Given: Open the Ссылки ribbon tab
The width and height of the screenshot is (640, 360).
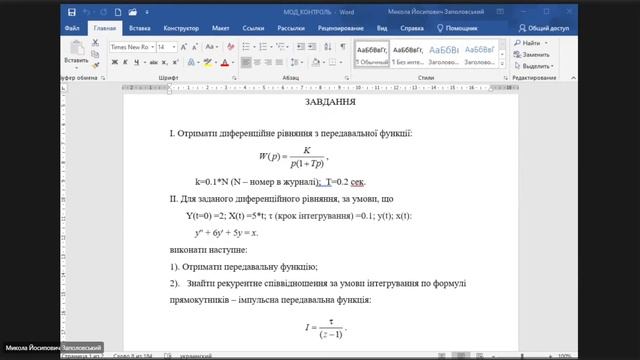Looking at the screenshot, I should coord(253,28).
